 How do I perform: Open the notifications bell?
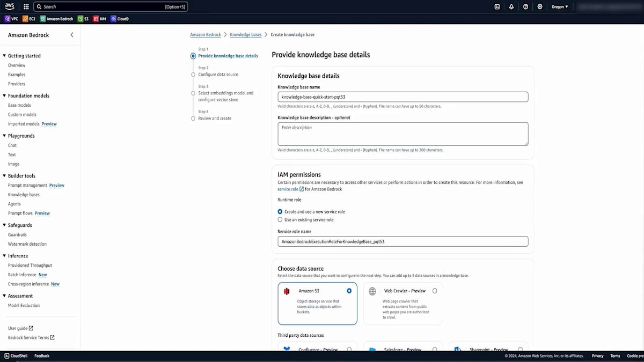tap(511, 7)
